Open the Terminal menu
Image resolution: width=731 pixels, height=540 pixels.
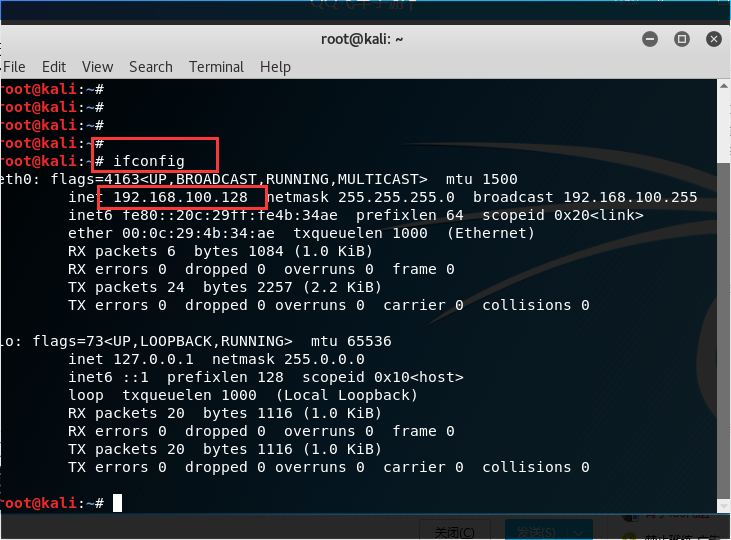pyautogui.click(x=216, y=67)
